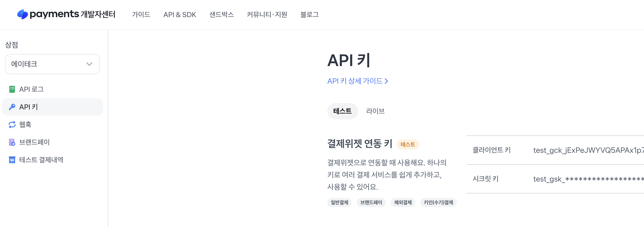Screen dimensions: 644x227
Task: Click the 테스트 결제내역 receipt icon
Action: point(12,160)
